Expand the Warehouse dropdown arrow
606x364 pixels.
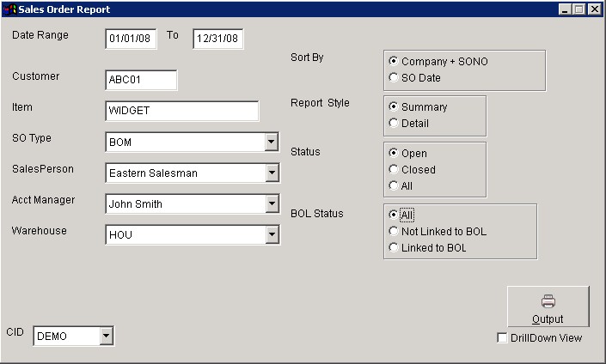272,234
